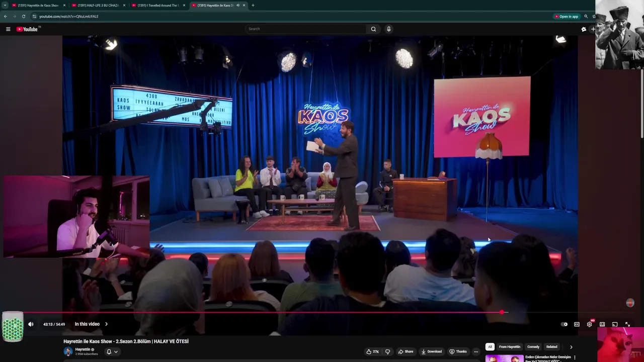644x362 pixels.
Task: Switch to the I Travelled Around The tab
Action: [x=158, y=5]
